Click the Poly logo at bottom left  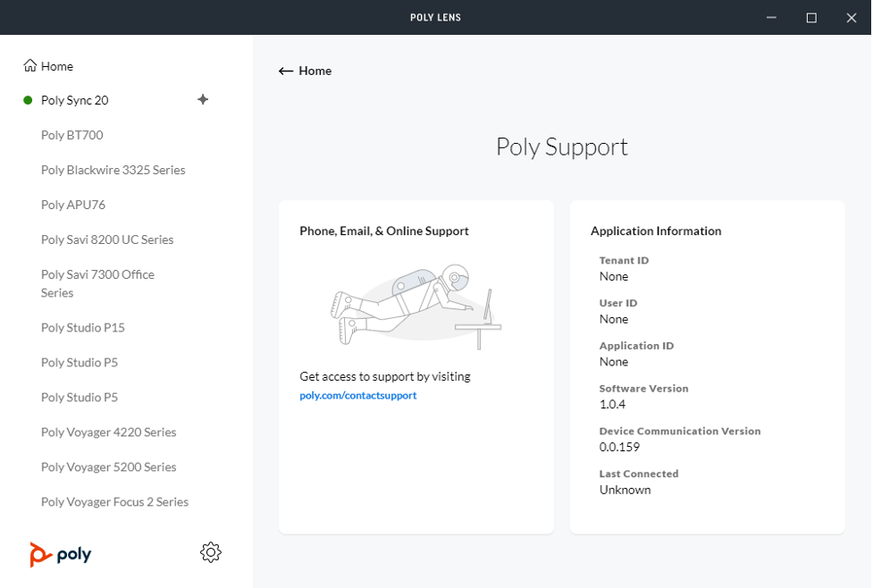[x=61, y=554]
